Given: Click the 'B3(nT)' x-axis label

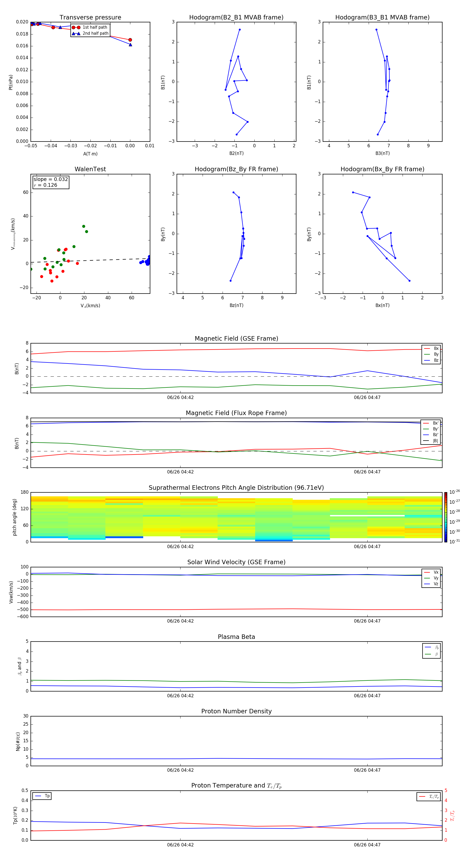Looking at the screenshot, I should pyautogui.click(x=382, y=153).
